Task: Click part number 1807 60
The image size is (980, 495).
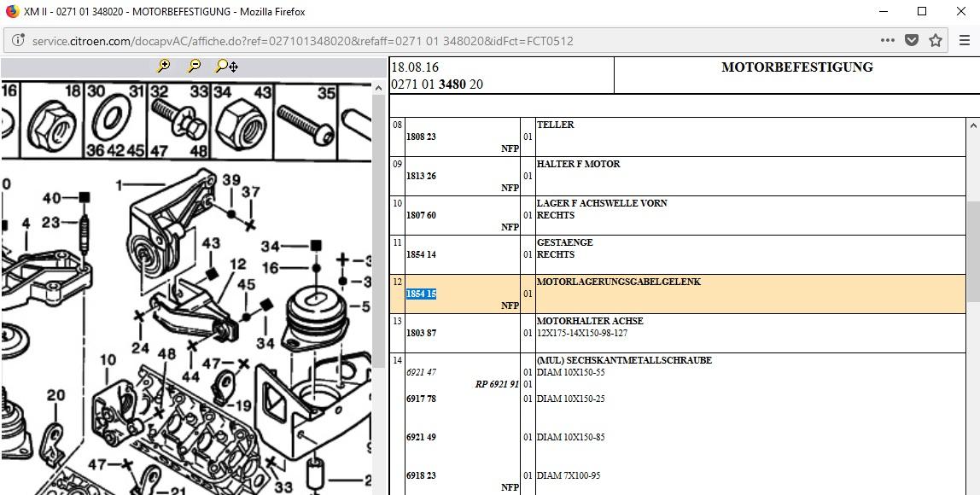Action: [421, 216]
